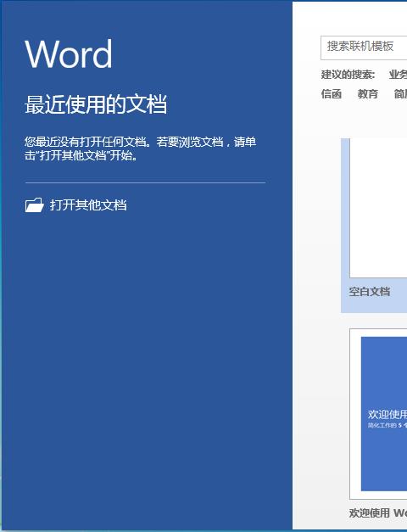Click the horizontal divider above 打开其他文档
The height and width of the screenshot is (532, 407).
[x=145, y=182]
